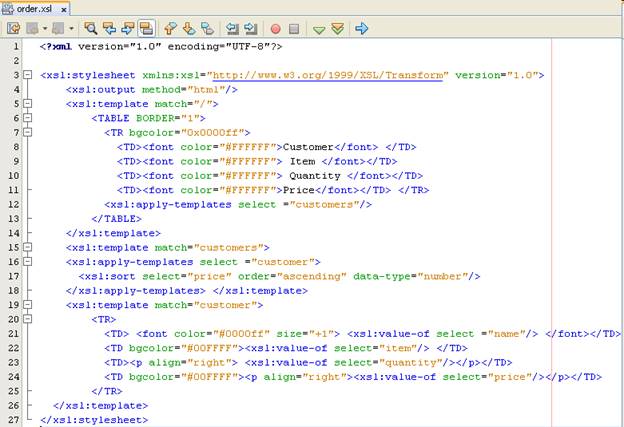Close the order.xsl tab

click(63, 9)
